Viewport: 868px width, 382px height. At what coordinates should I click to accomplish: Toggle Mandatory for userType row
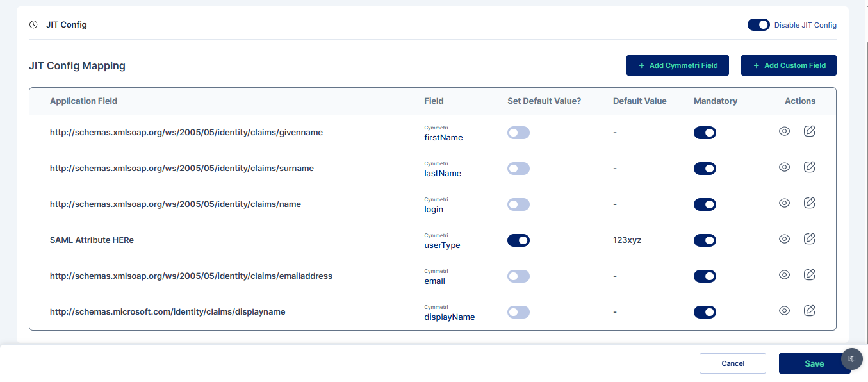point(705,240)
